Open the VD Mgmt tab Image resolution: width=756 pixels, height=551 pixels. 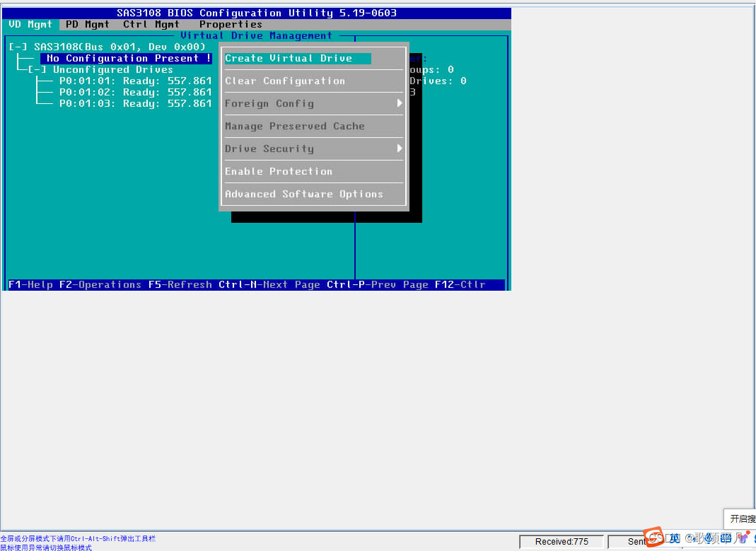pyautogui.click(x=30, y=24)
